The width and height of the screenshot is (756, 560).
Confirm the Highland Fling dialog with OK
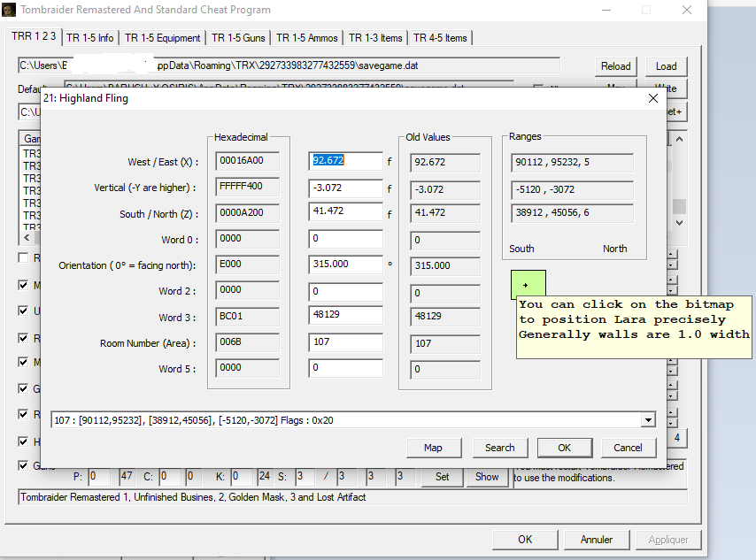(565, 448)
